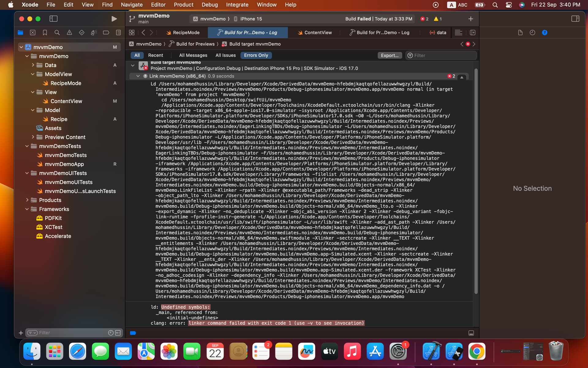
Task: Open the Integrate menu
Action: [x=237, y=5]
